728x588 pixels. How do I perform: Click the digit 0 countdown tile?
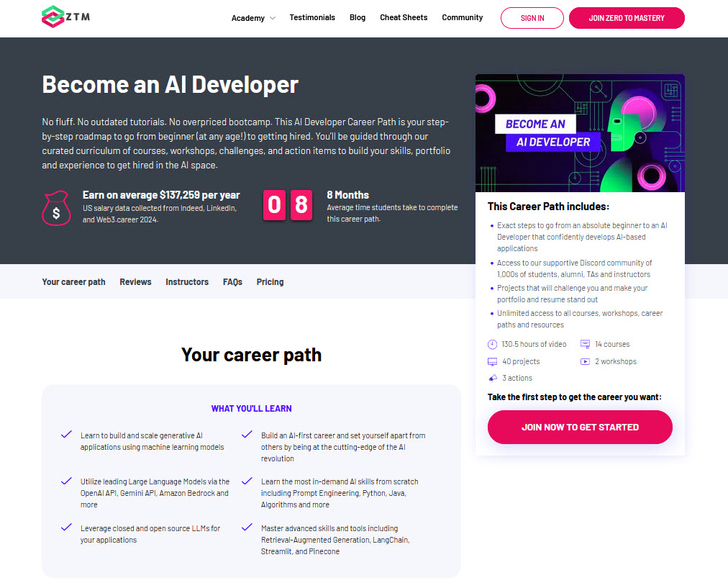(x=274, y=205)
